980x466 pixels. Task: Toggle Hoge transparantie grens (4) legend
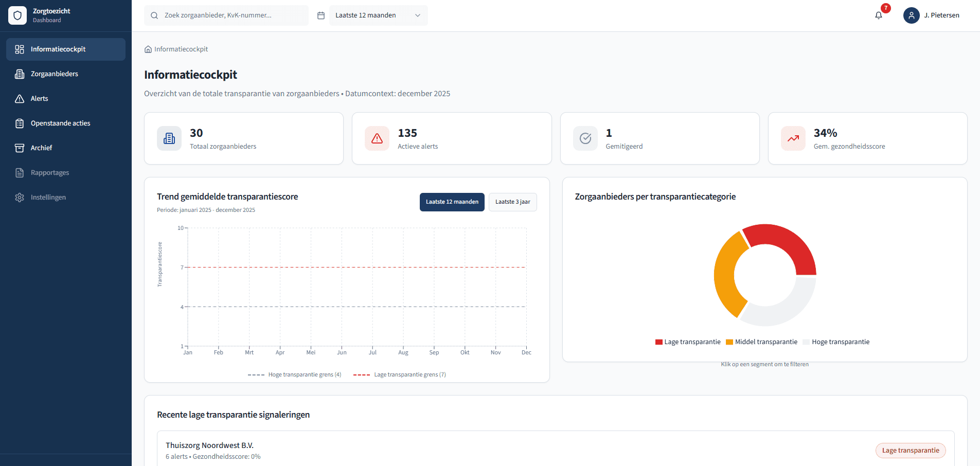(294, 374)
